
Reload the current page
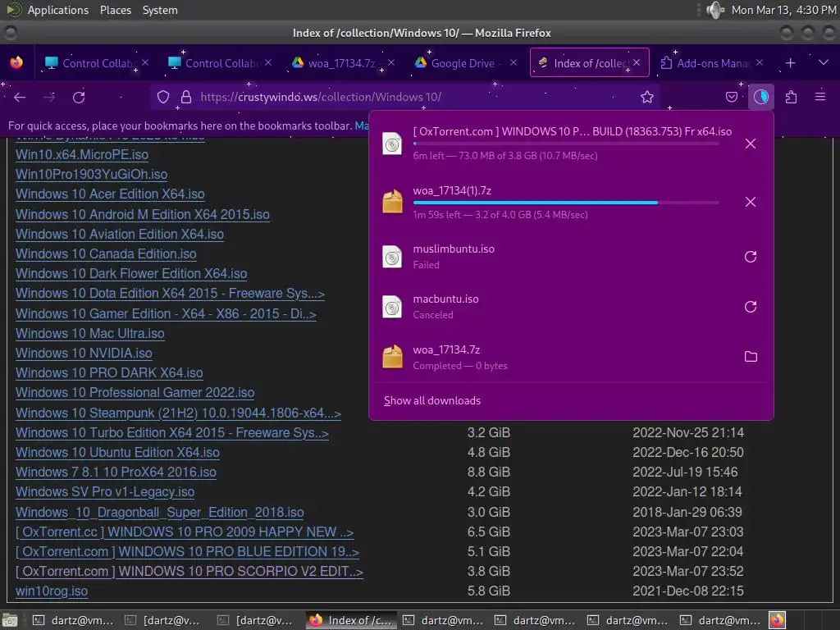tap(79, 97)
